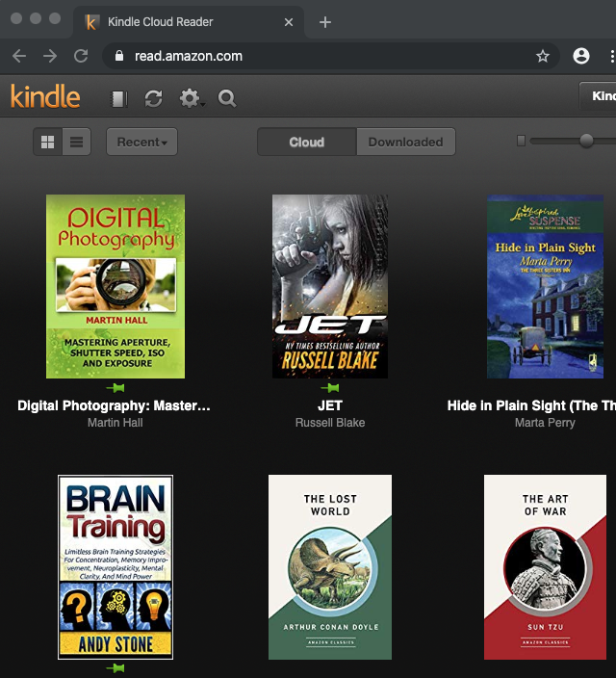This screenshot has height=678, width=616.
Task: Click the title 'Digital Photography: Master...'
Action: click(x=115, y=405)
